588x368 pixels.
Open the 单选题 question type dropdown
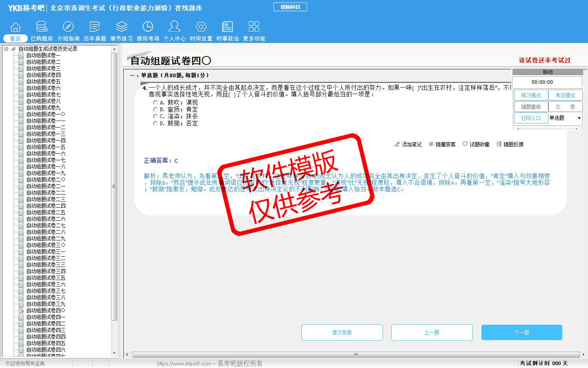tap(579, 118)
